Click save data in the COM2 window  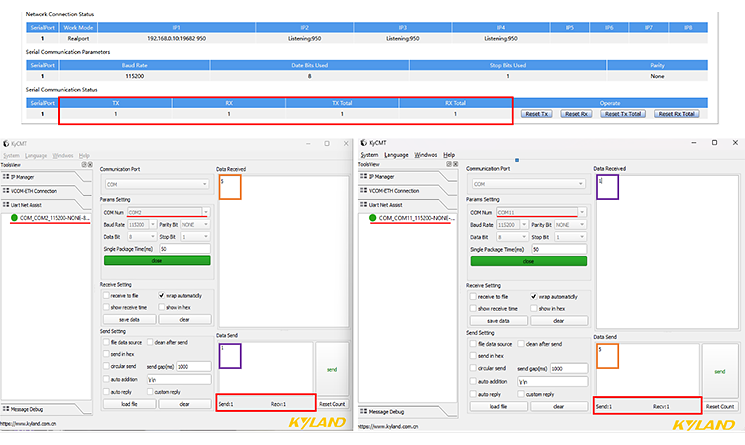point(129,320)
